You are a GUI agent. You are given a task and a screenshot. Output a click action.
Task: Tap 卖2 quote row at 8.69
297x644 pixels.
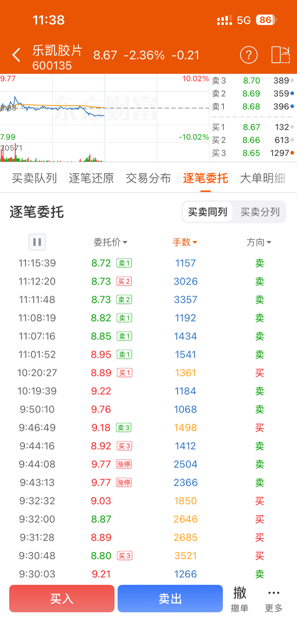pos(253,94)
